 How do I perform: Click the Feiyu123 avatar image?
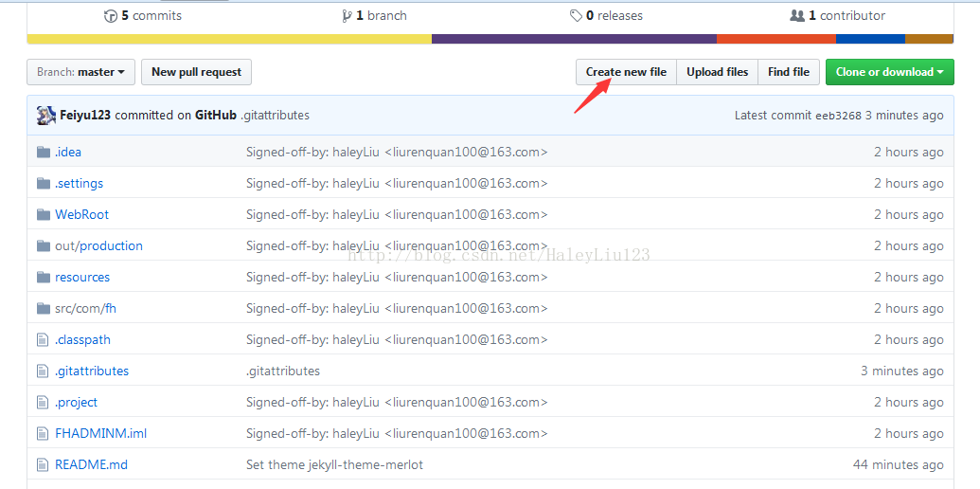tap(46, 115)
